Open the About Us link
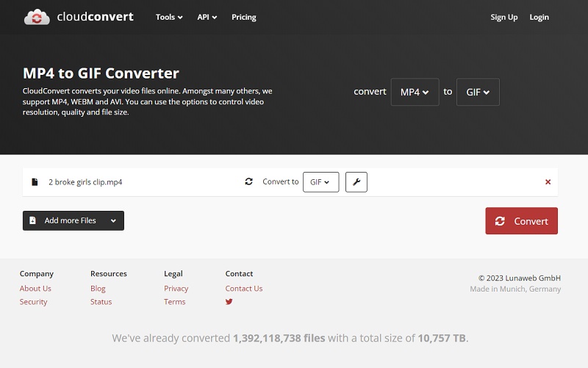 pos(35,289)
